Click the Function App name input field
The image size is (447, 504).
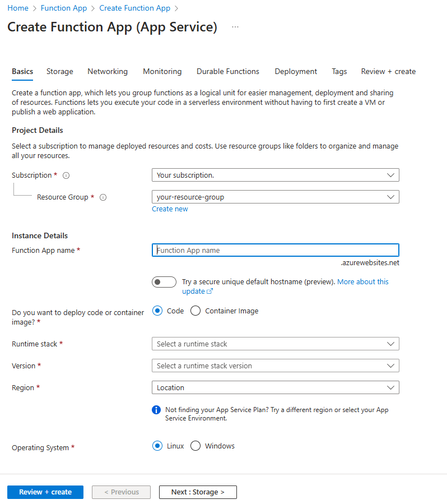[x=275, y=251]
